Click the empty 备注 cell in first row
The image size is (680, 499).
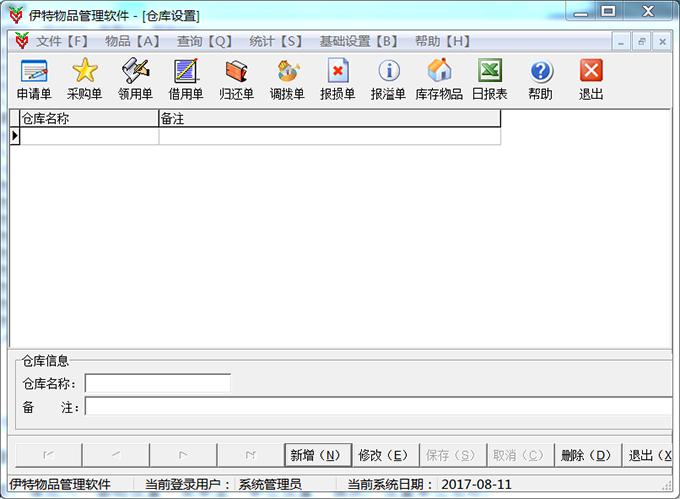pyautogui.click(x=330, y=136)
